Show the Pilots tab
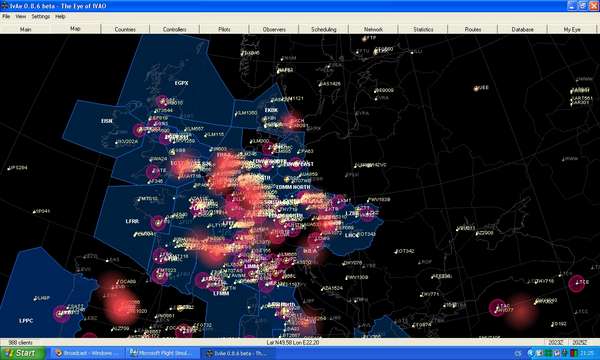600x360 pixels. coord(224,29)
